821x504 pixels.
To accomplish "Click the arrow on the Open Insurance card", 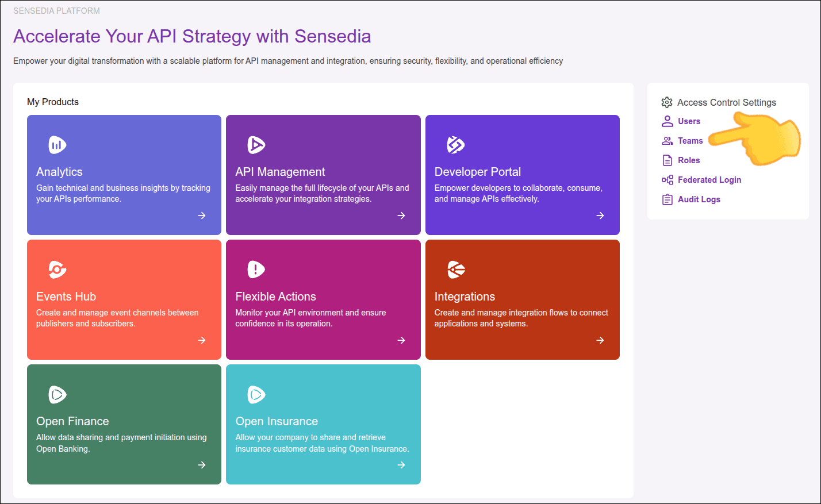I will (401, 465).
